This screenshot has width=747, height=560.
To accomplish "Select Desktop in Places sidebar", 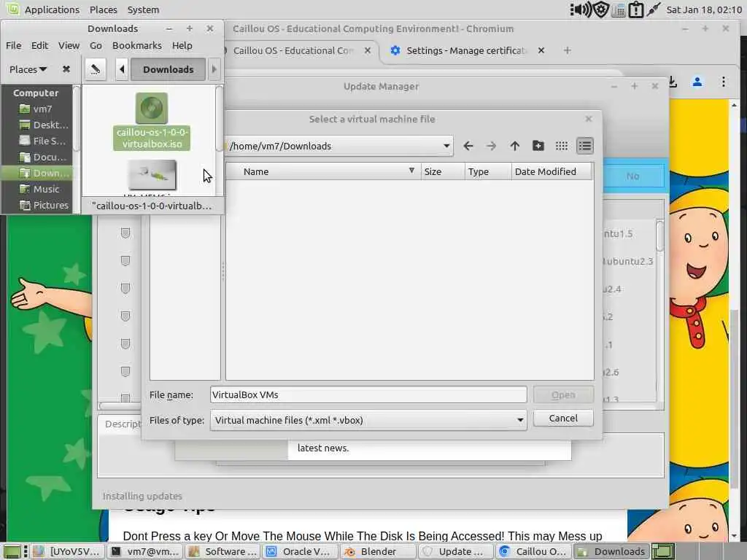I will 36,125.
